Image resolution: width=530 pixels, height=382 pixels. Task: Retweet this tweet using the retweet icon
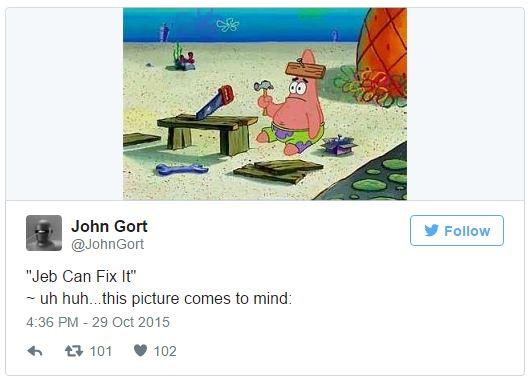74,351
